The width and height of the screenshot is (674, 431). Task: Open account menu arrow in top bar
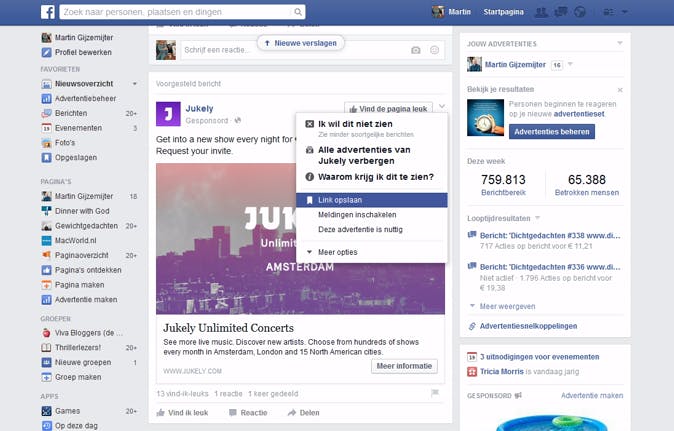pos(625,12)
